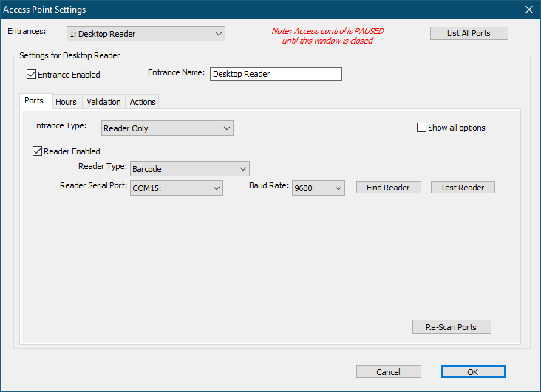
Task: Expand the Entrance Type dropdown
Action: pos(167,128)
